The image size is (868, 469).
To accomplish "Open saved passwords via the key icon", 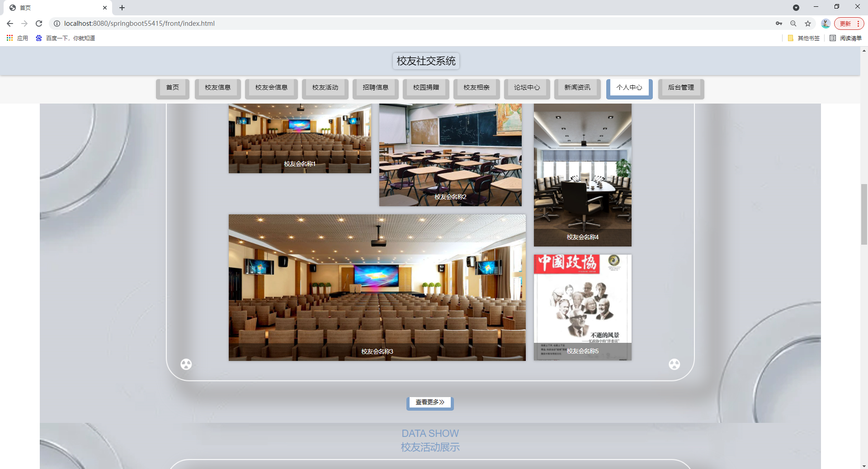I will tap(778, 23).
